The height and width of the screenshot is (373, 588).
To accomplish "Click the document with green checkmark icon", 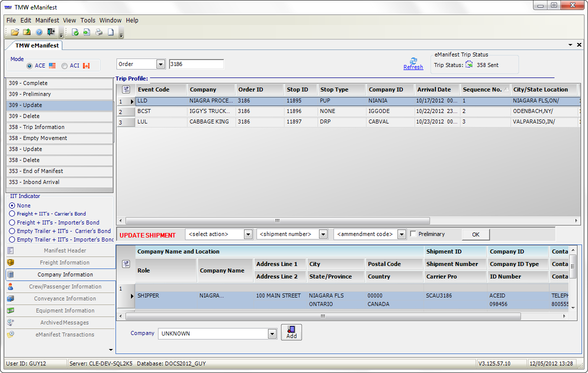I will [x=75, y=32].
